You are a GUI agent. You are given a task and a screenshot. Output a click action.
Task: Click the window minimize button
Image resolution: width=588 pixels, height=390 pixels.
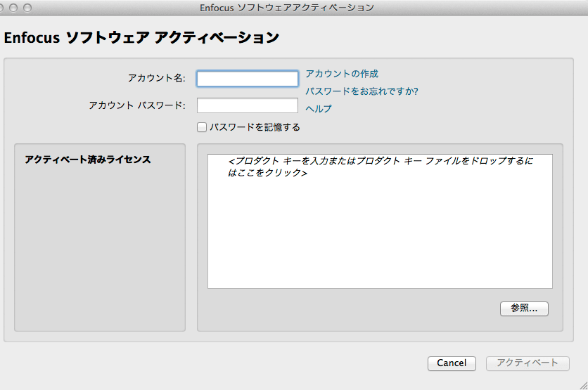coord(13,8)
